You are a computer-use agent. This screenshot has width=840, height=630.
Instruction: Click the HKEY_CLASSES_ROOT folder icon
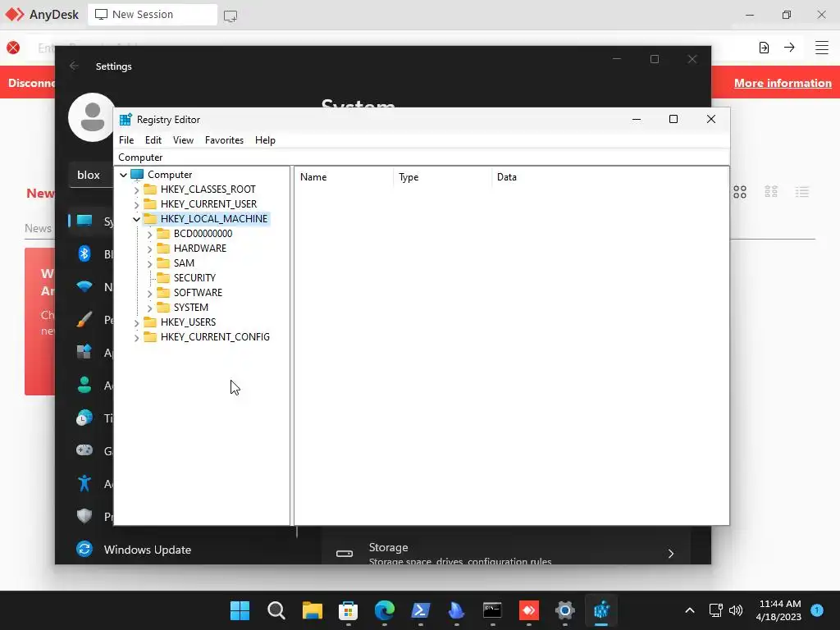tap(150, 189)
